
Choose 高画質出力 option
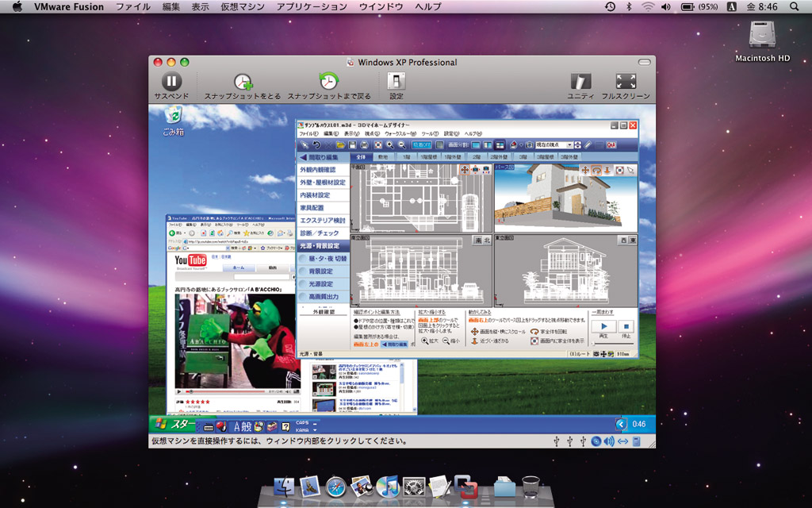tap(324, 297)
